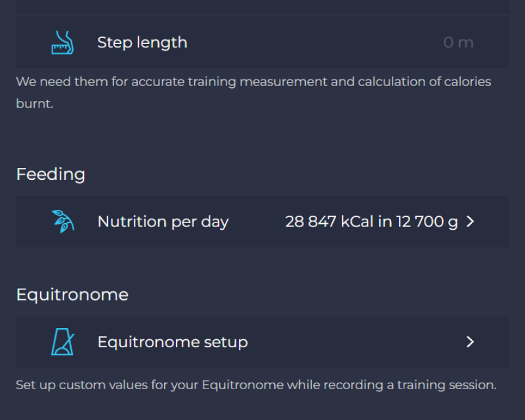Click the step length ruler icon

tap(63, 43)
